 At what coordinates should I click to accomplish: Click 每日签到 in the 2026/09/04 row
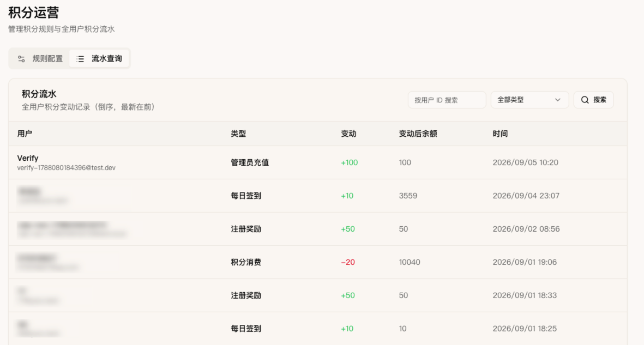(246, 196)
